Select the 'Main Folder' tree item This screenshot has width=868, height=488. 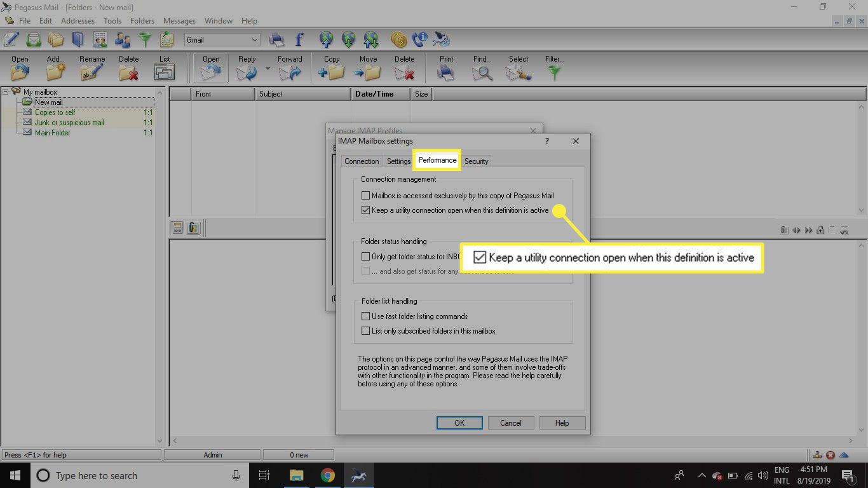pos(52,133)
